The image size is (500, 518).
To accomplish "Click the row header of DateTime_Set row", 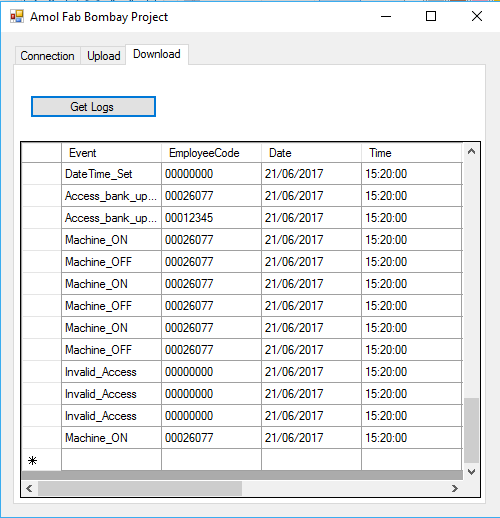I will coord(41,174).
